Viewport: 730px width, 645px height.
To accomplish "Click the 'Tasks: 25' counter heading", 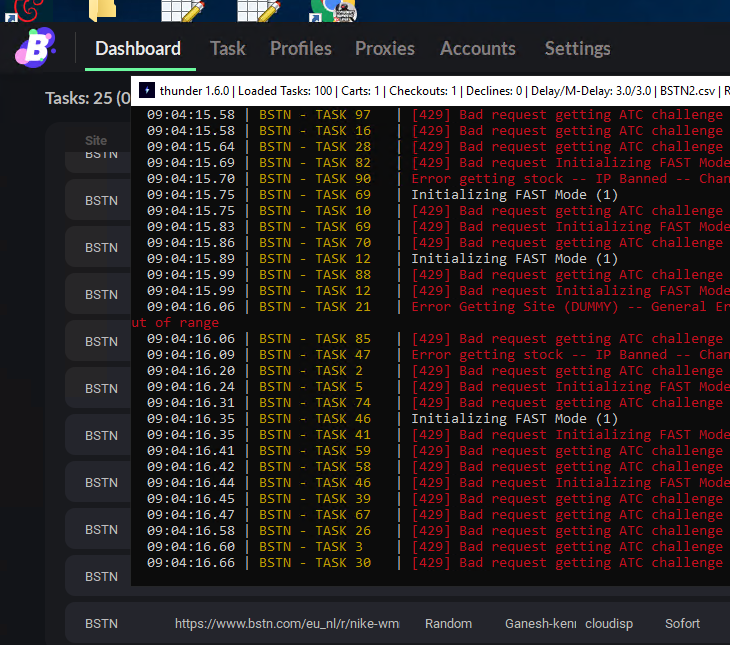I will pyautogui.click(x=88, y=98).
